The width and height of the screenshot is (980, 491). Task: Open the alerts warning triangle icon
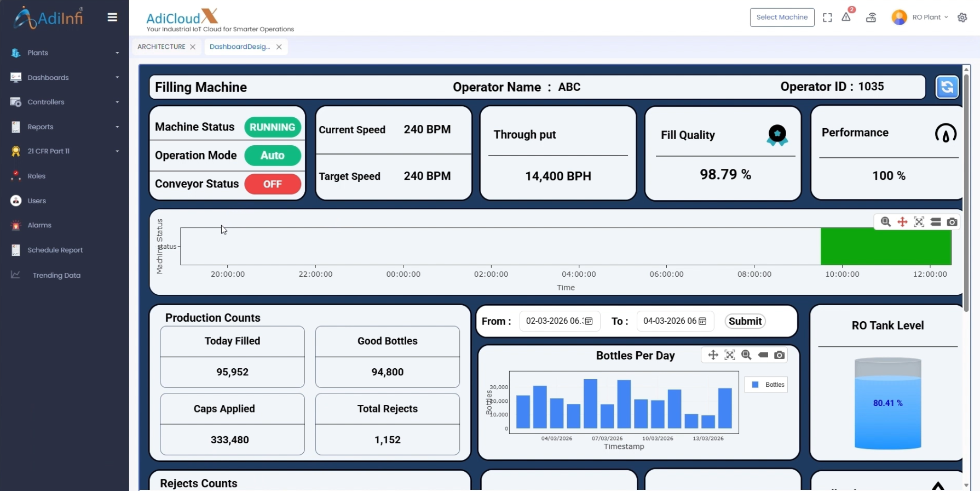pos(846,18)
